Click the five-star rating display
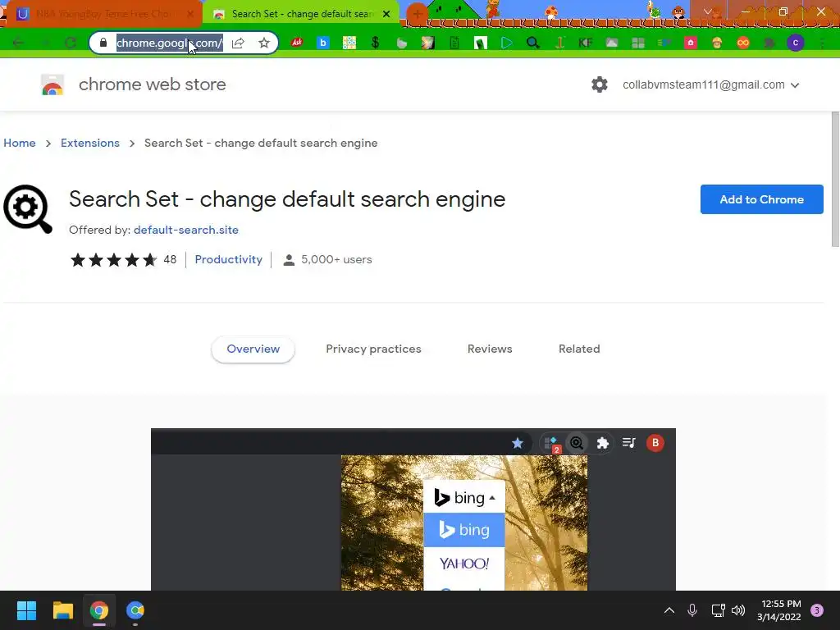The height and width of the screenshot is (630, 840). click(x=113, y=260)
